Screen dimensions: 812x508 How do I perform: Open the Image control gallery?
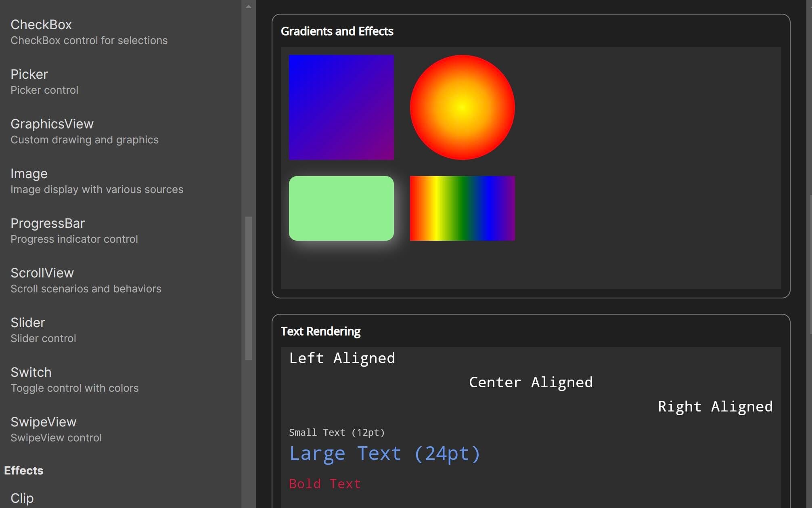(x=29, y=174)
